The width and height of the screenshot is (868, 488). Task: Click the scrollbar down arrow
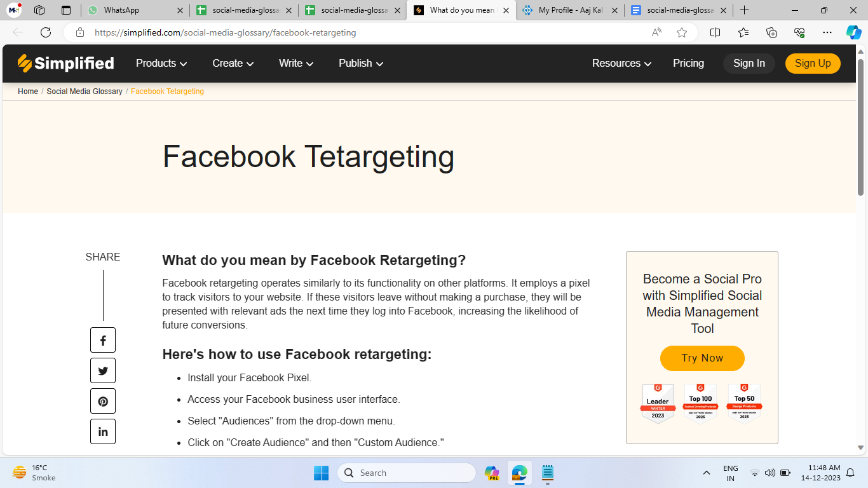click(x=861, y=448)
